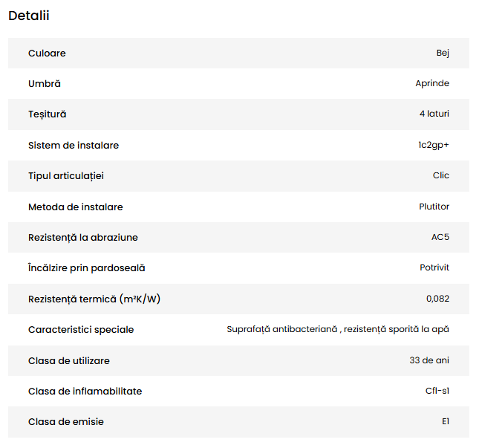Screen dimensions: 479x448
Task: Select the 0,082 thermal resistance value
Action: point(437,299)
